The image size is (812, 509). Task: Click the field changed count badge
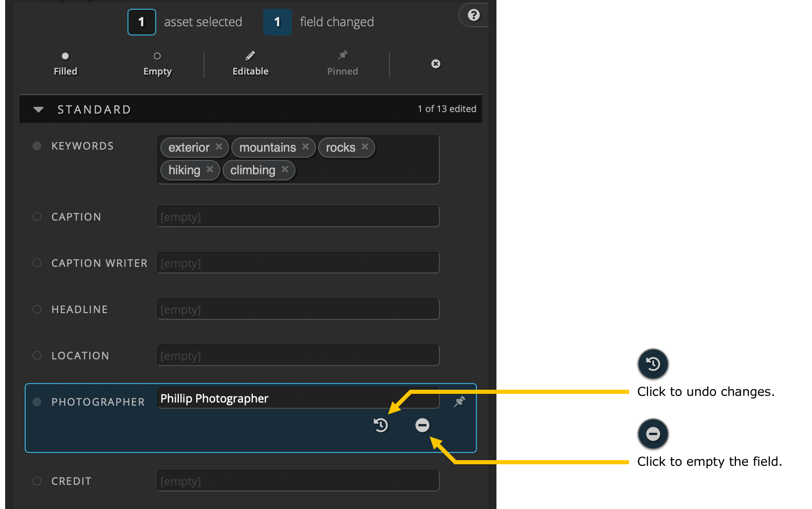278,22
